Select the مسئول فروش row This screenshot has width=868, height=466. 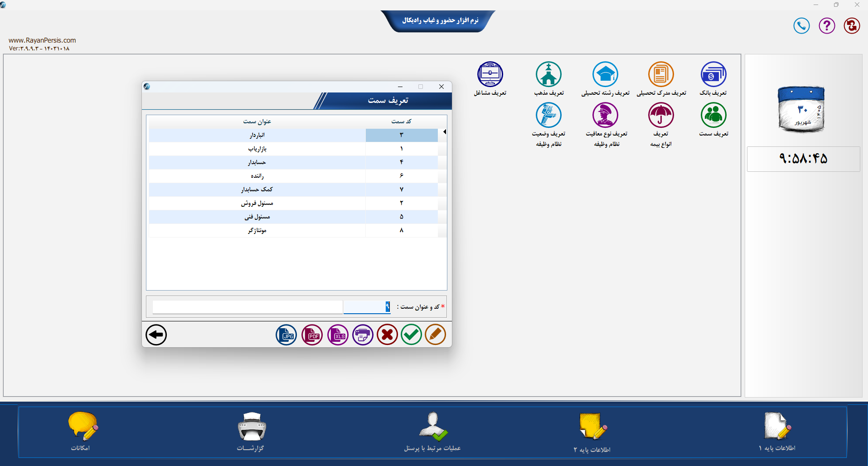(293, 203)
